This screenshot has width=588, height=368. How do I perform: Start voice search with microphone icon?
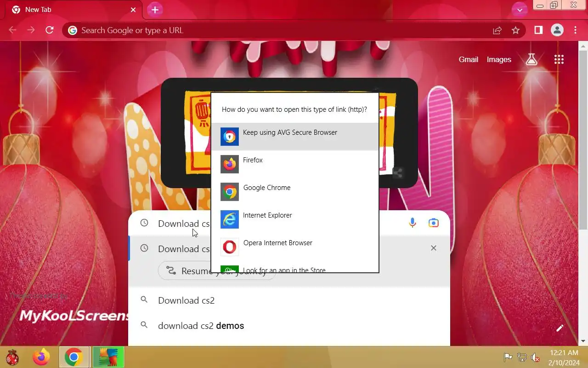413,223
